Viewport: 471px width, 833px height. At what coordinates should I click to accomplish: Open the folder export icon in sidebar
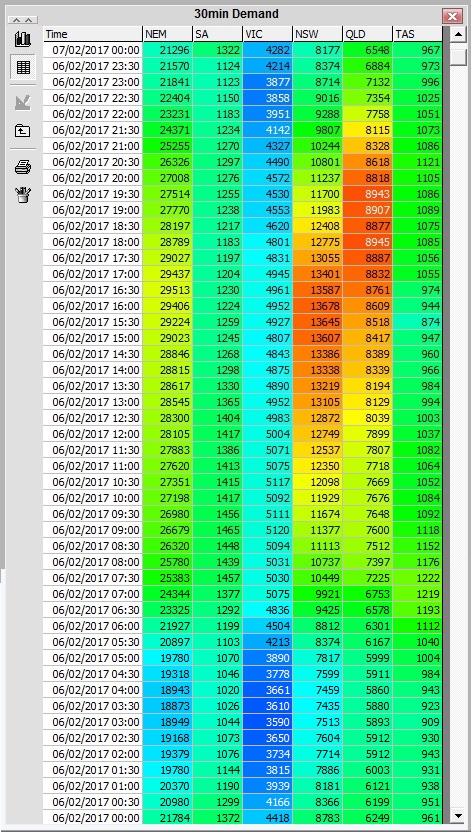tap(23, 130)
